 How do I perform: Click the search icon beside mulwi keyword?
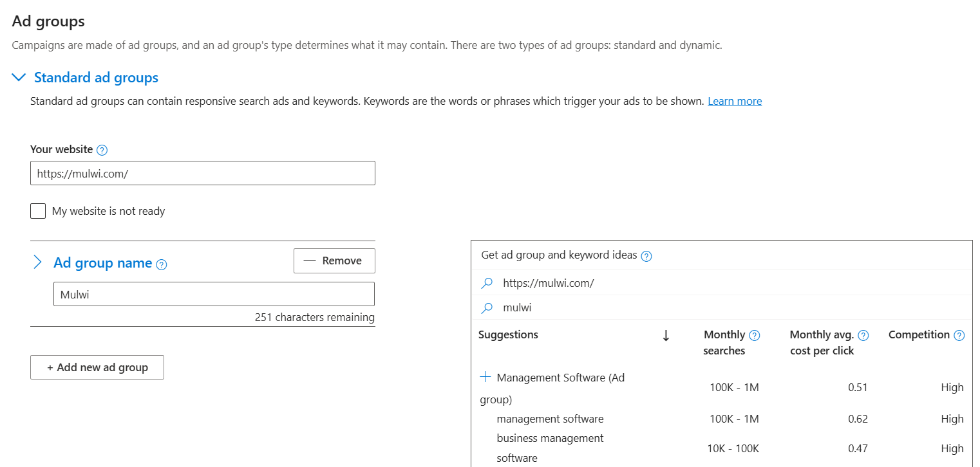click(x=487, y=307)
